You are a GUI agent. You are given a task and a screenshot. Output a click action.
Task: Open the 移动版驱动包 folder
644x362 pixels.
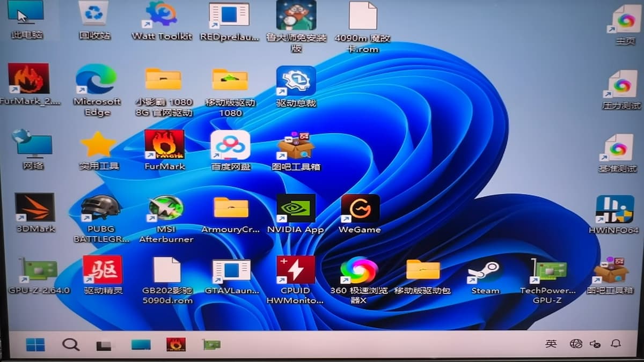tap(423, 277)
